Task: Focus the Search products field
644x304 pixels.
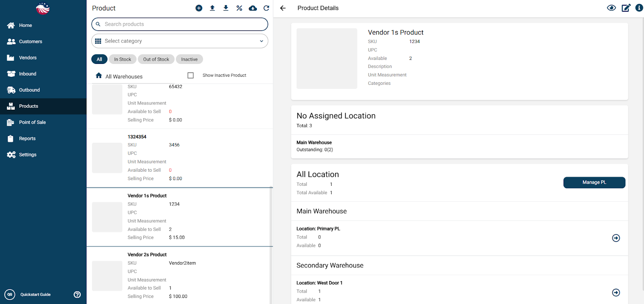Action: (x=180, y=24)
